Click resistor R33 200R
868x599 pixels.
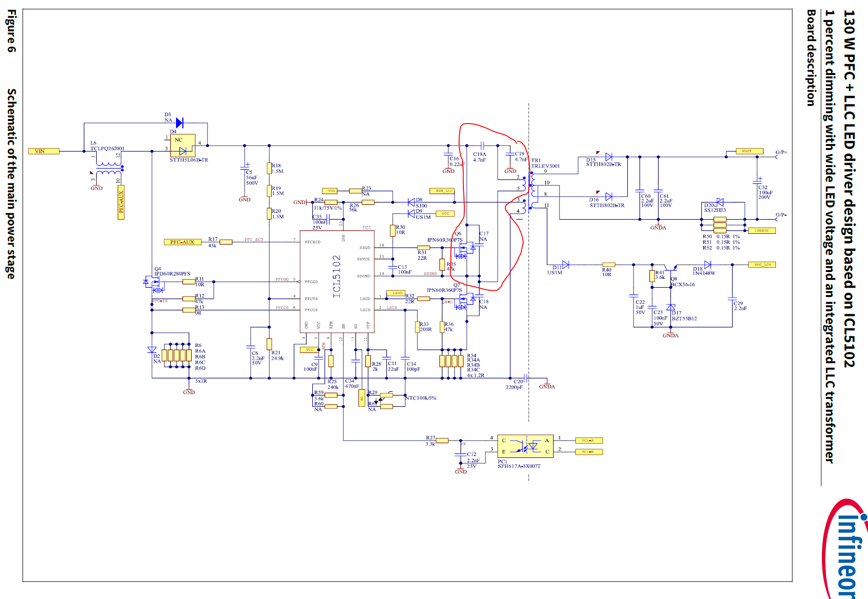[417, 327]
